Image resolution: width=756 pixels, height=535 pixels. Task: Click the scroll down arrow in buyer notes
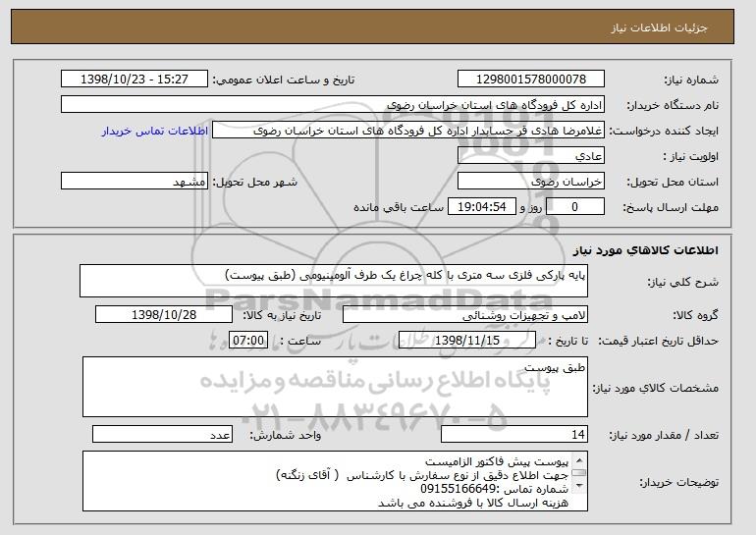pyautogui.click(x=579, y=485)
